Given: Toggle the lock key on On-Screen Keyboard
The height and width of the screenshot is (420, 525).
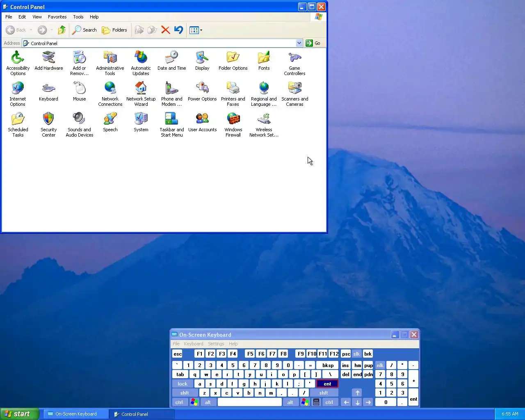Looking at the screenshot, I should pos(183,384).
